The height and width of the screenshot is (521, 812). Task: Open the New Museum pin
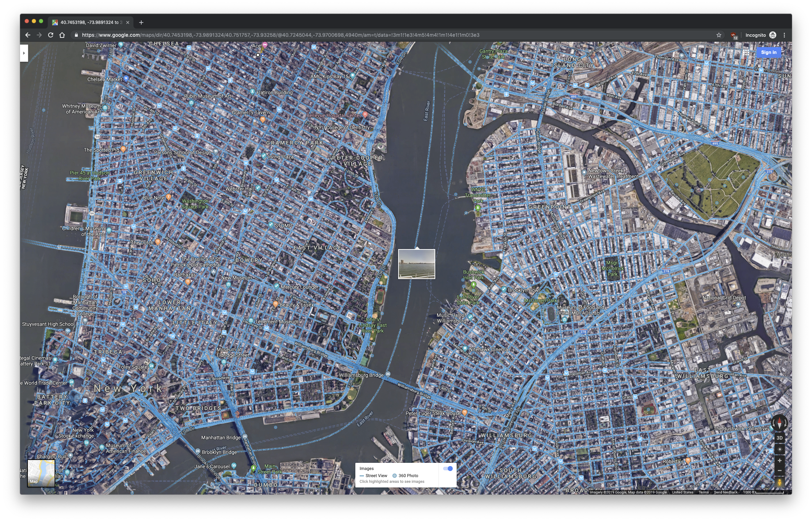(228, 284)
